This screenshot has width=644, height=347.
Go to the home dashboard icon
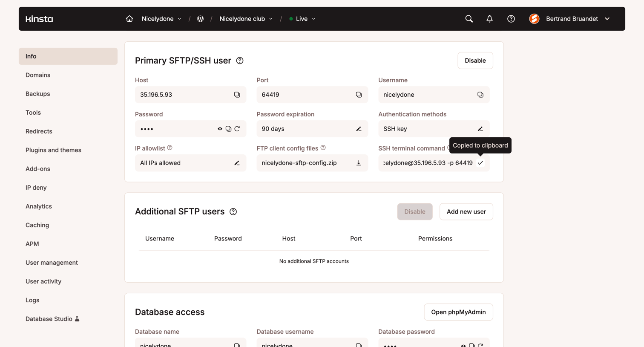129,19
